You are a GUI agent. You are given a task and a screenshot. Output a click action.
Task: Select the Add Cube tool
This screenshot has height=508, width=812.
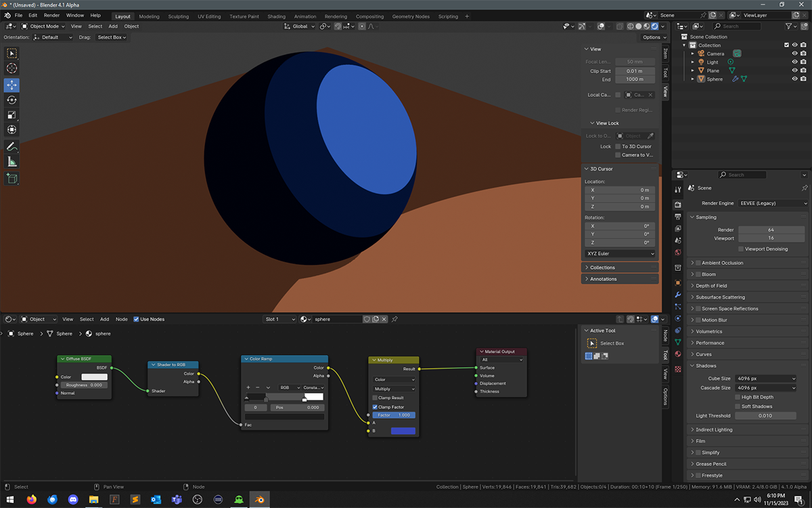click(12, 178)
